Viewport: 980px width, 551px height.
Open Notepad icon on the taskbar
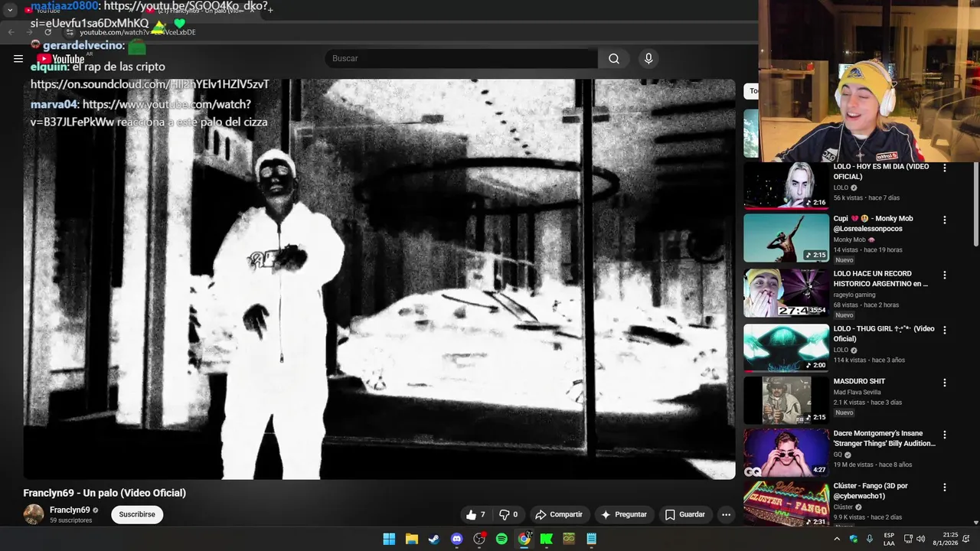(591, 539)
